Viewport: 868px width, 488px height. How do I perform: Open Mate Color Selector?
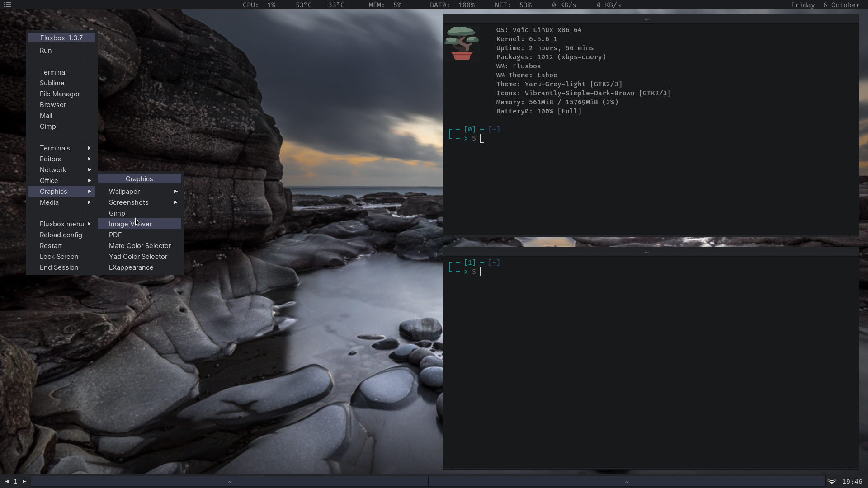139,246
